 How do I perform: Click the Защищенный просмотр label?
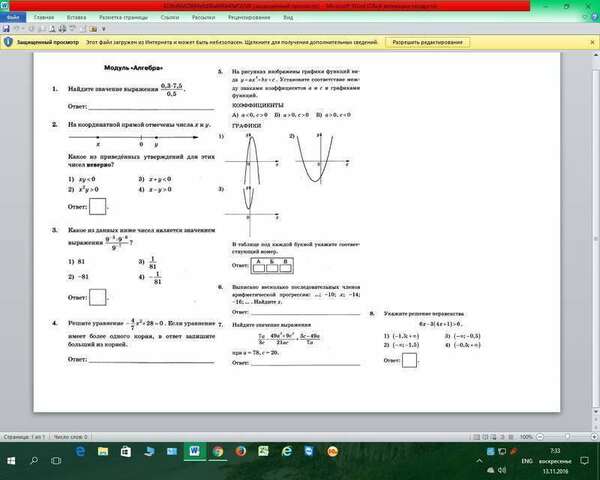(48, 42)
